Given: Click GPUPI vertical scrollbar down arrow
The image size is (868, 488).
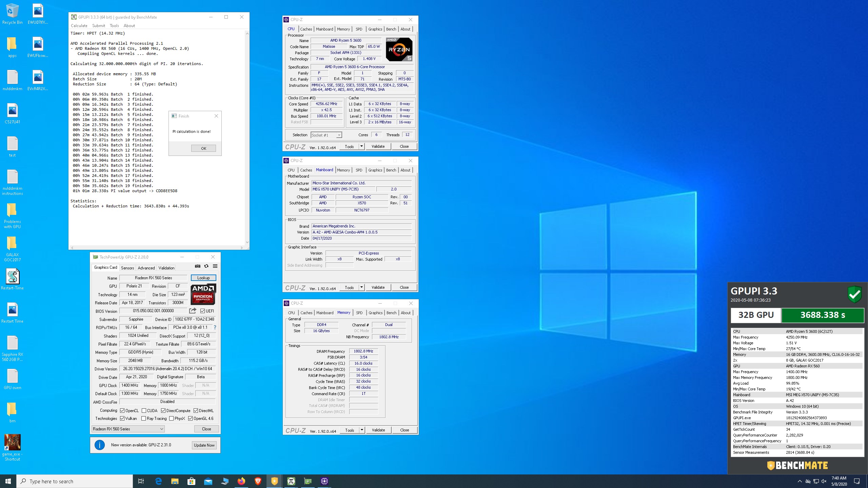Looking at the screenshot, I should [x=247, y=242].
